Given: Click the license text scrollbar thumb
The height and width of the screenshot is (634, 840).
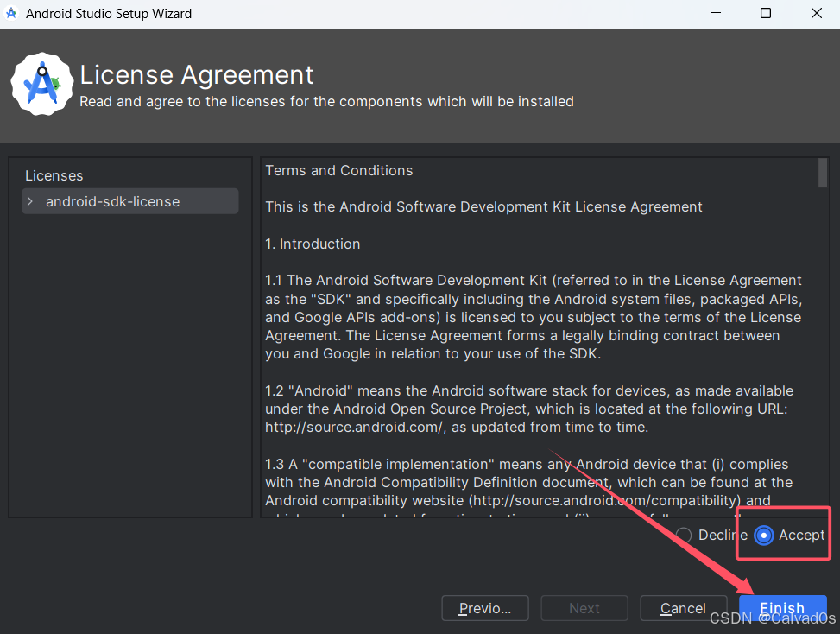Looking at the screenshot, I should point(823,173).
